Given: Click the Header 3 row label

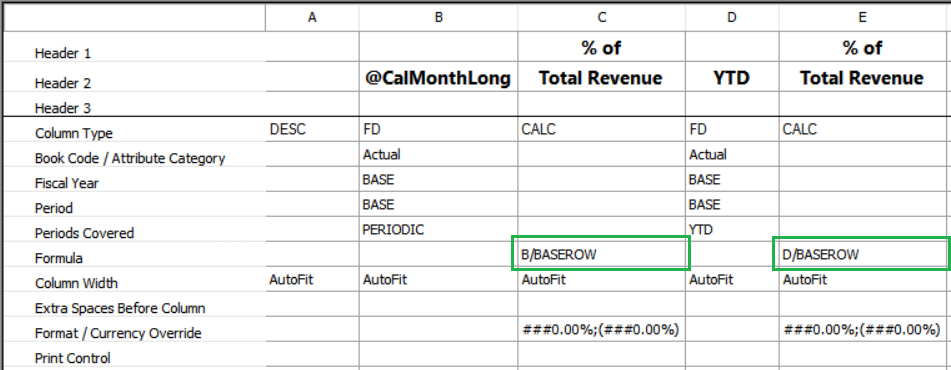Looking at the screenshot, I should (x=62, y=108).
